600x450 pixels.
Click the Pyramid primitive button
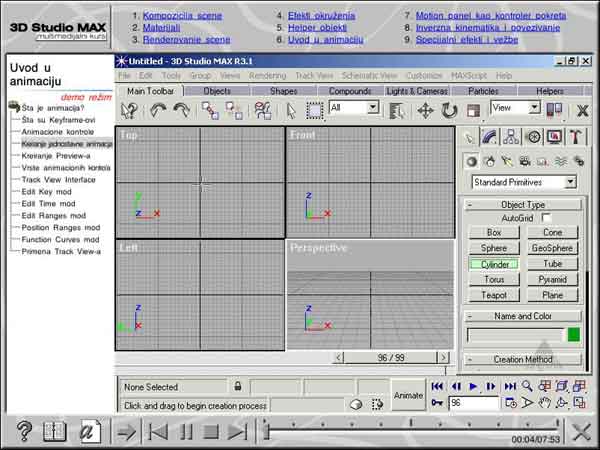point(553,279)
